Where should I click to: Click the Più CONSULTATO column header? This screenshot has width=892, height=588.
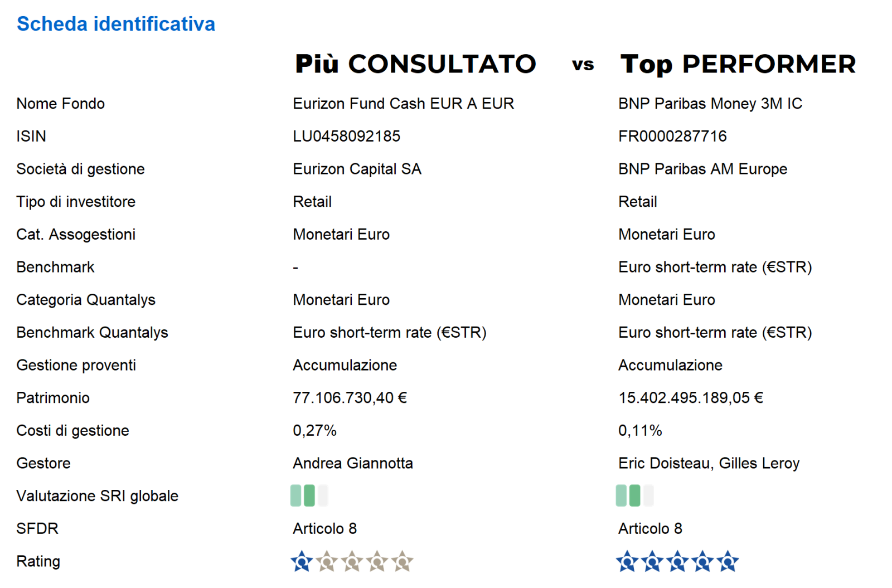tap(415, 64)
